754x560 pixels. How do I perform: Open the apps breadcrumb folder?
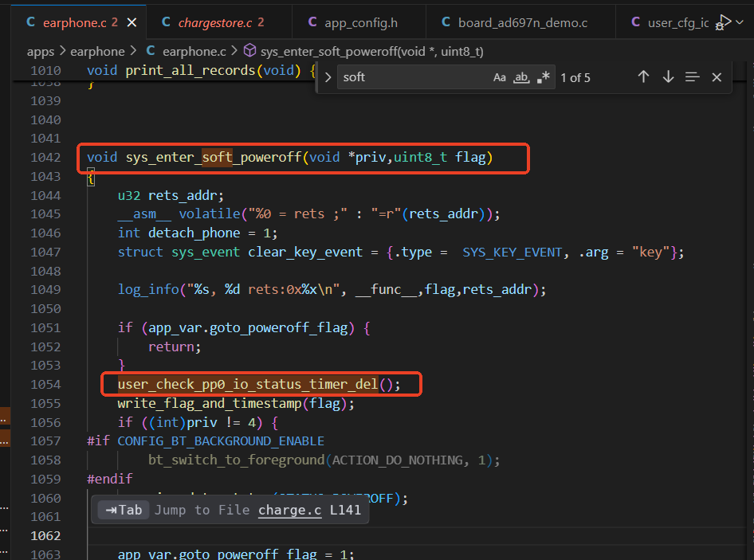[41, 52]
